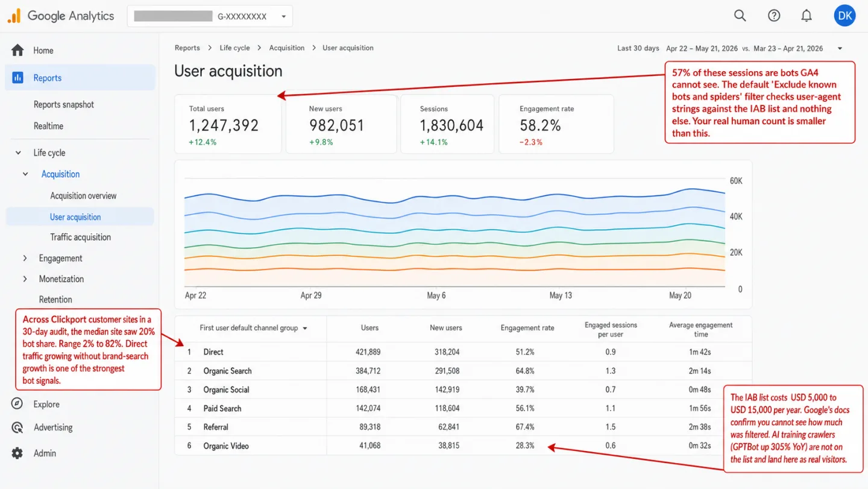
Task: Click the Organic Search row
Action: [463, 371]
